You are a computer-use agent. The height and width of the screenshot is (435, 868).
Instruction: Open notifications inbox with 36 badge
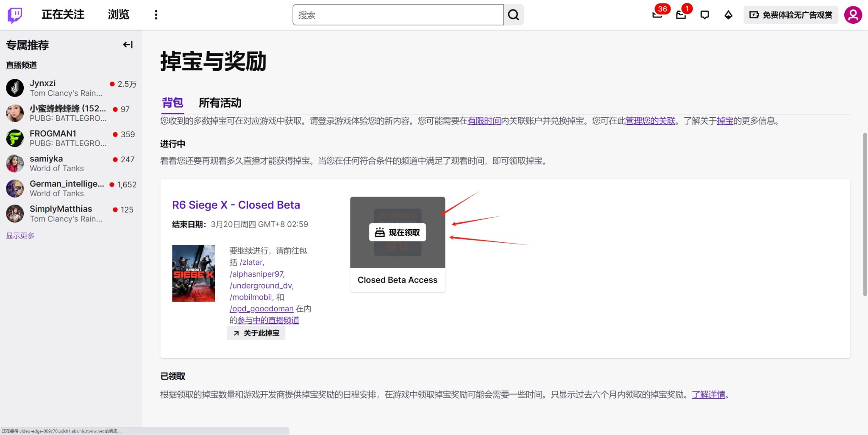pos(657,15)
